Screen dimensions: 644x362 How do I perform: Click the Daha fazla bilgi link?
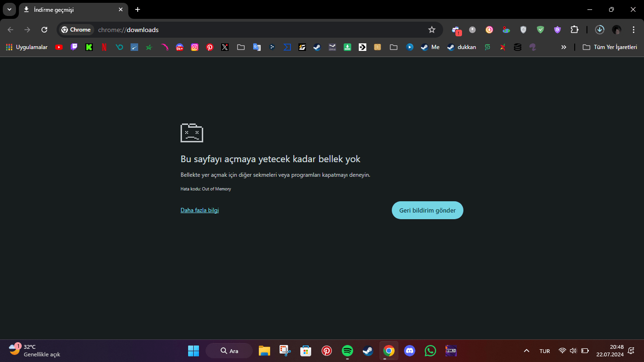(x=199, y=210)
